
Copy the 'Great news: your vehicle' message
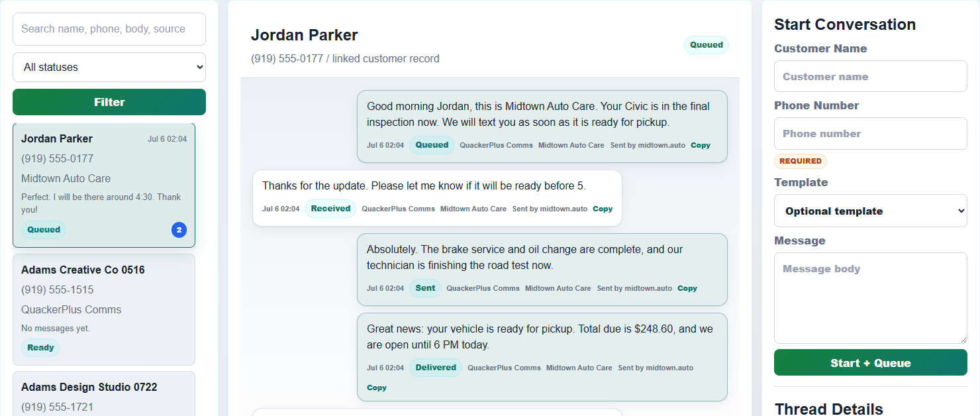tap(377, 388)
